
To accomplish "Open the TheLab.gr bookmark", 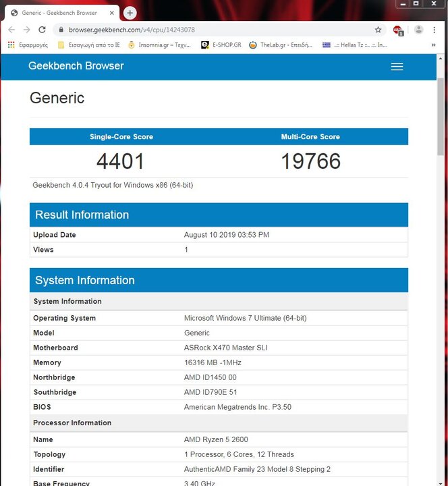I will coord(281,45).
